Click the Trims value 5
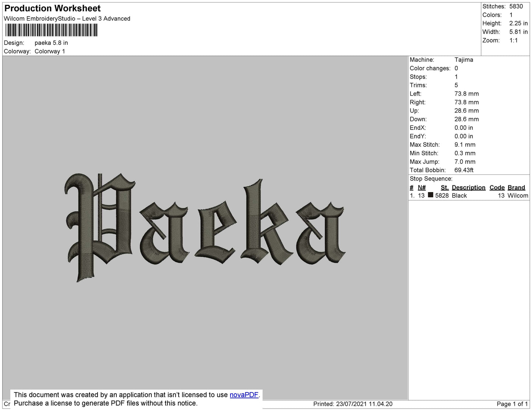Screen dimensions: 532x411 pos(456,85)
